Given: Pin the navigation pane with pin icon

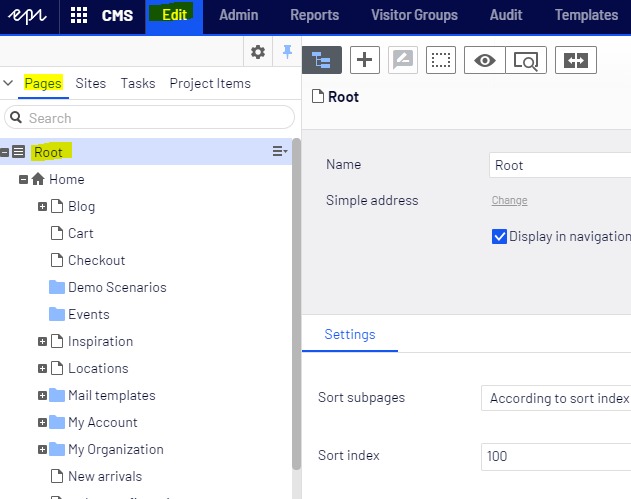Looking at the screenshot, I should click(287, 52).
